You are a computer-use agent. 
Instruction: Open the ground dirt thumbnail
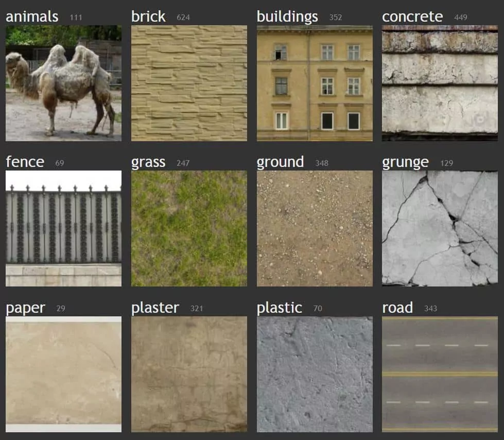(315, 229)
